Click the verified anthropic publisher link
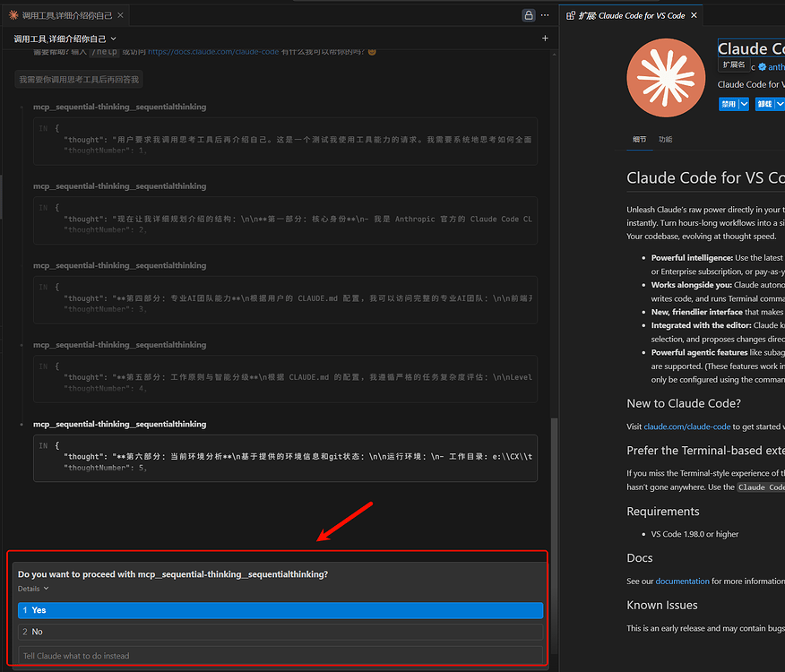The image size is (785, 672). pyautogui.click(x=771, y=67)
